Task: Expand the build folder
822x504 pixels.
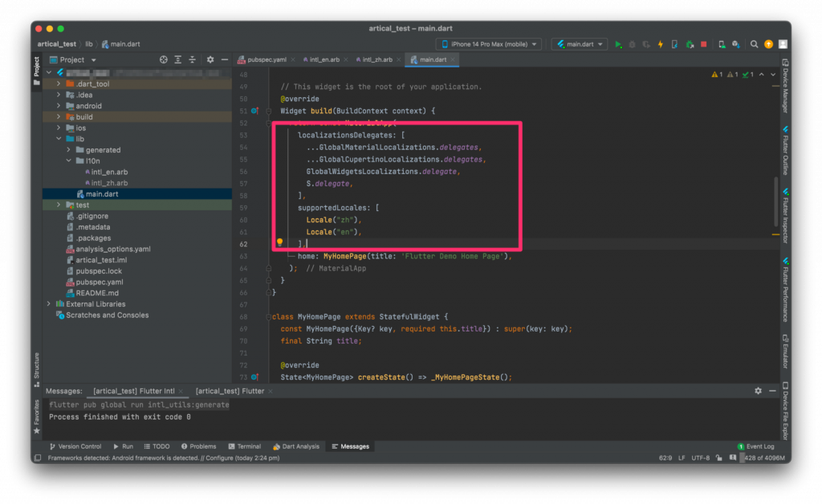Action: (x=59, y=117)
